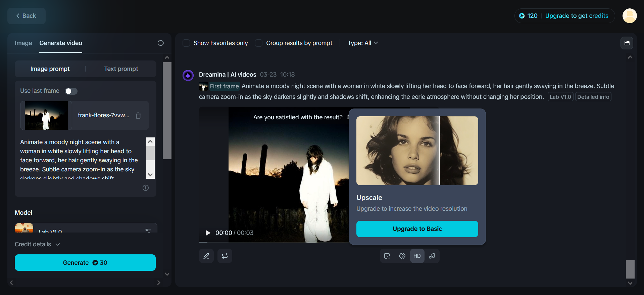Click the 120 credits balance icon

(x=522, y=16)
